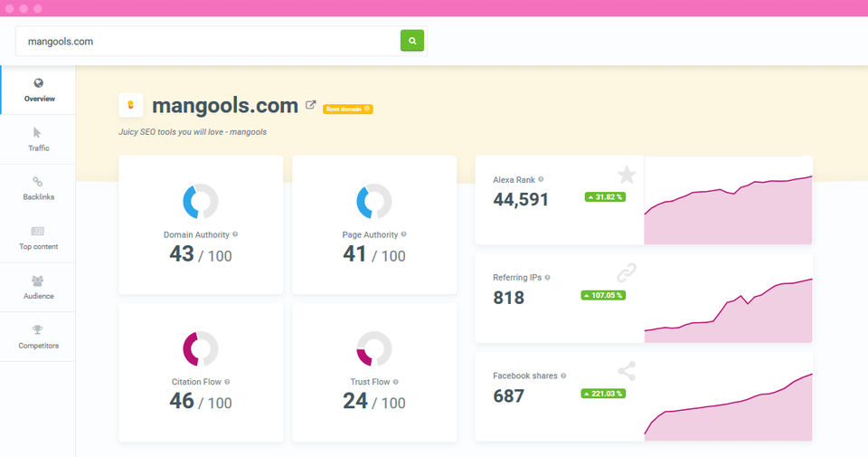Click the star icon on the Alexa Rank card
Screen dimensions: 868x457
(627, 175)
